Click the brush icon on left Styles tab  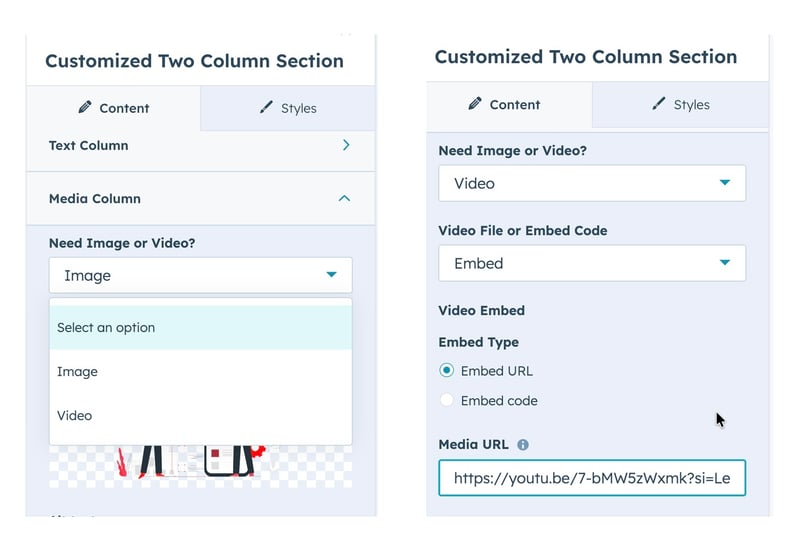[x=266, y=108]
